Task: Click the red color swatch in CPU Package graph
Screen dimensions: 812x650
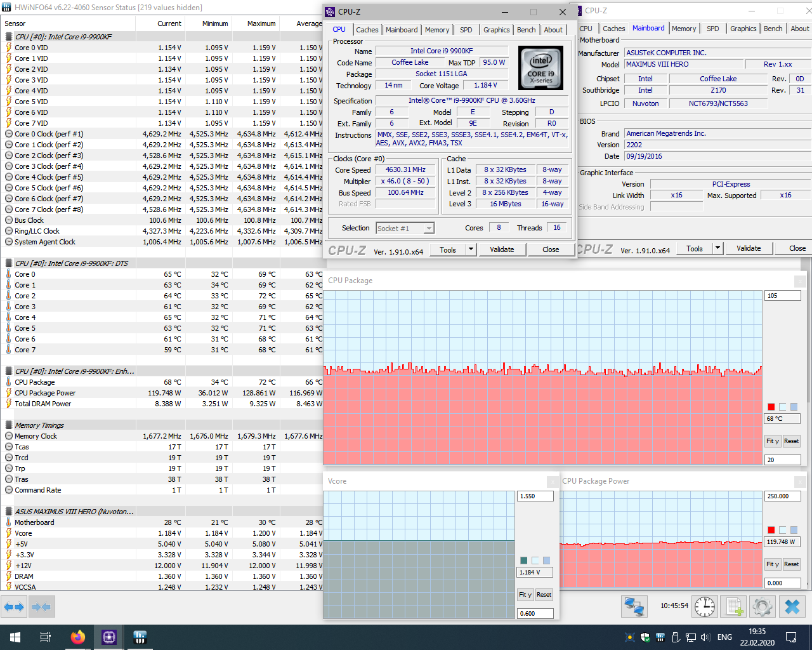Action: [x=771, y=407]
